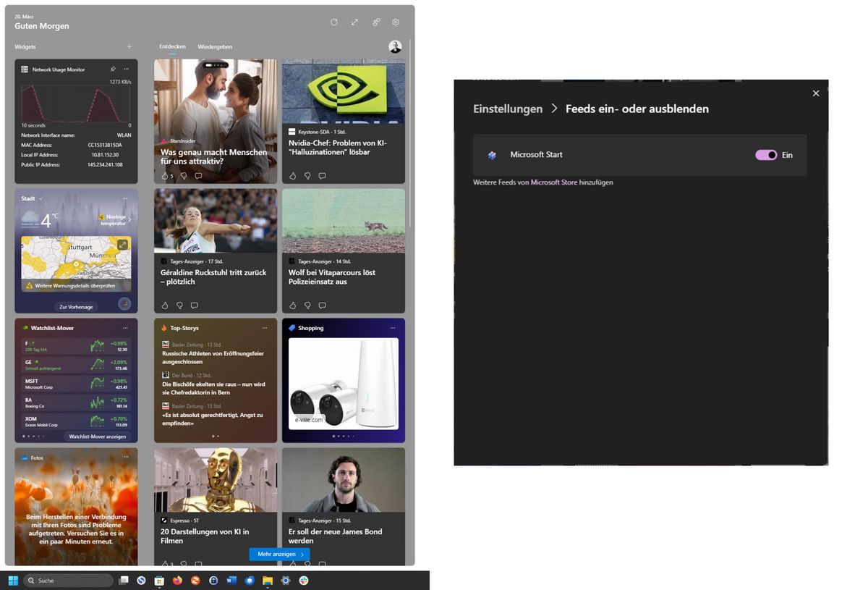The width and height of the screenshot is (868, 590).
Task: Turn off the Microsoft Start feed
Action: (x=766, y=155)
